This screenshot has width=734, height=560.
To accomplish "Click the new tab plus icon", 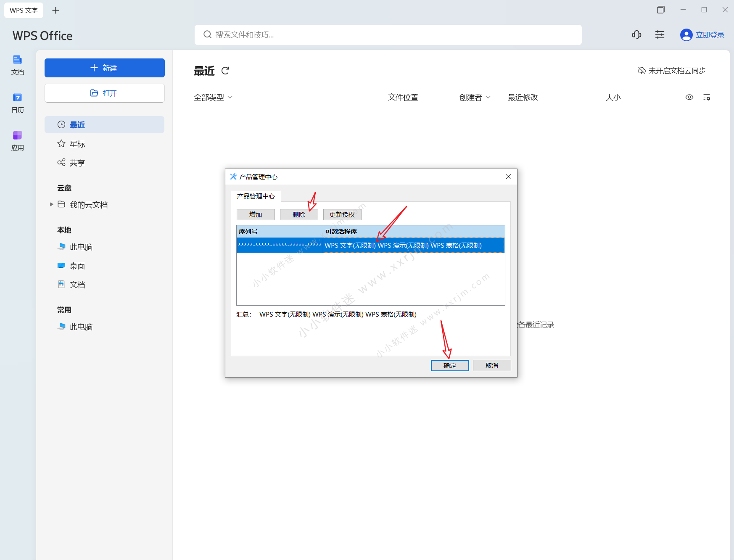I will tap(55, 10).
